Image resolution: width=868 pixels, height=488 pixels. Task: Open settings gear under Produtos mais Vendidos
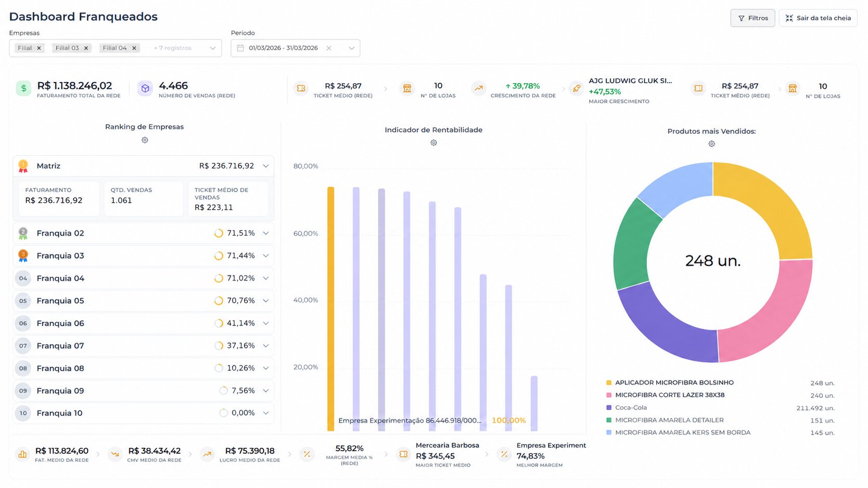pos(712,144)
